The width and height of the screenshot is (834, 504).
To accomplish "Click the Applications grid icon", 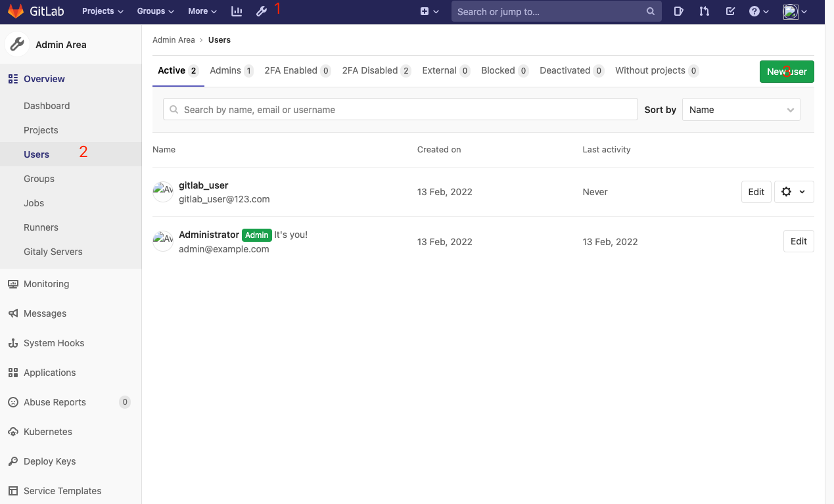I will pos(12,373).
